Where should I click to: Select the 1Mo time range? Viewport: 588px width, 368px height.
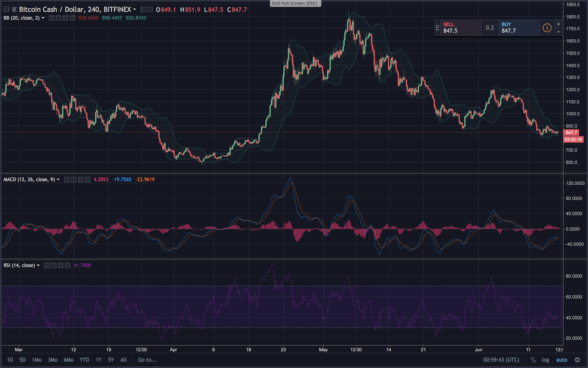37,360
